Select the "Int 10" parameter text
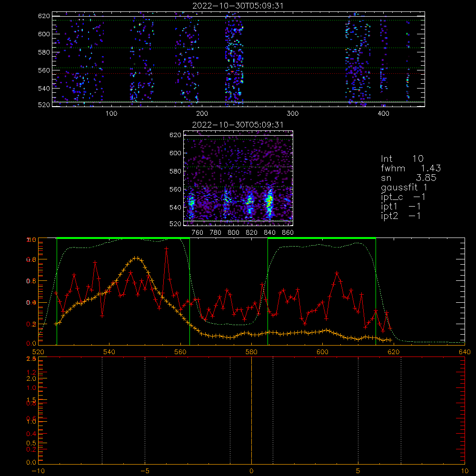 [402, 159]
